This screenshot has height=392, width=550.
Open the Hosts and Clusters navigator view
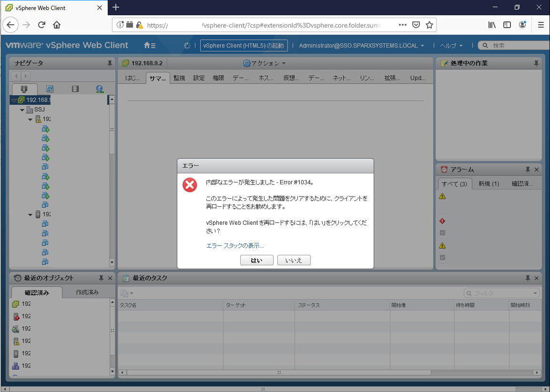pos(24,89)
